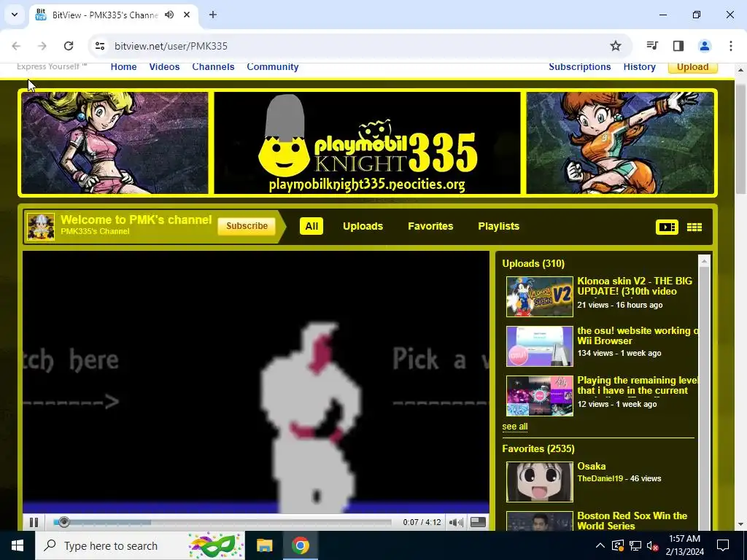Click page scrollbar down arrow
The width and height of the screenshot is (747, 560).
(740, 524)
